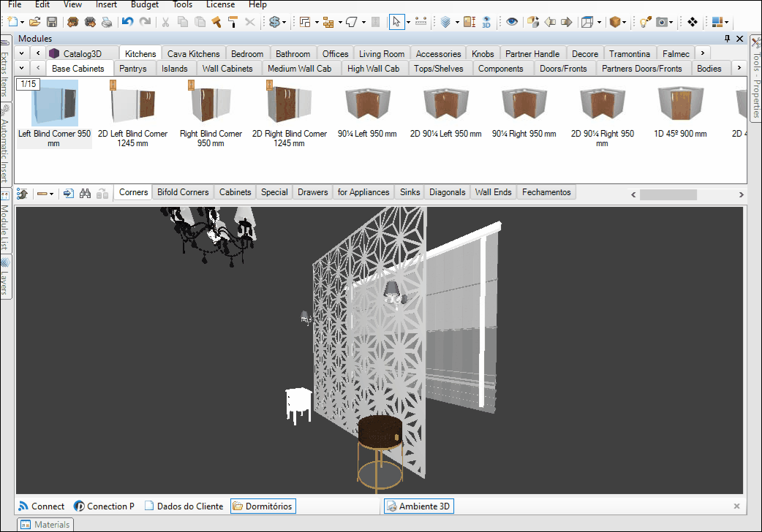
Task: Click the light bulb lighting icon
Action: pyautogui.click(x=646, y=22)
